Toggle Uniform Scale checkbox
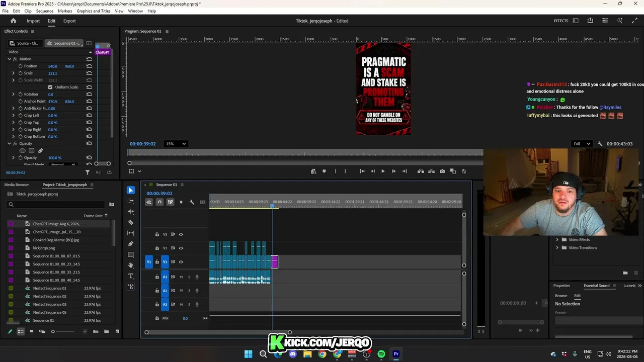 tap(50, 87)
